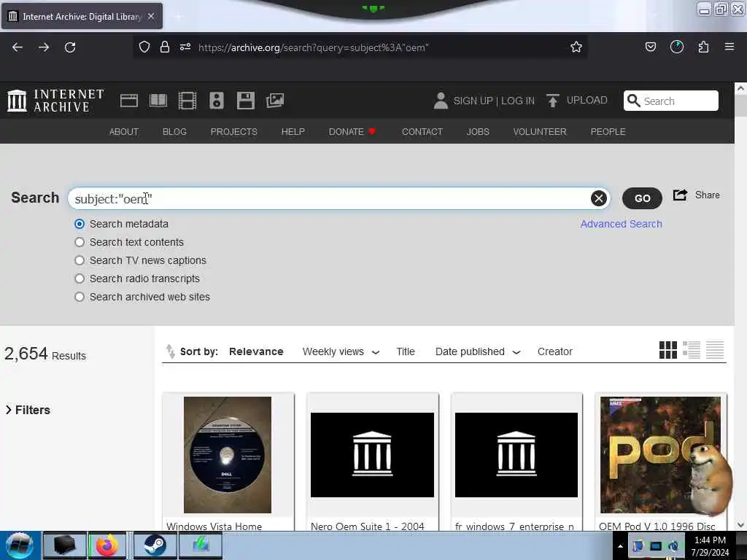This screenshot has height=560, width=747.
Task: Click the SIGN UP link
Action: click(x=473, y=101)
